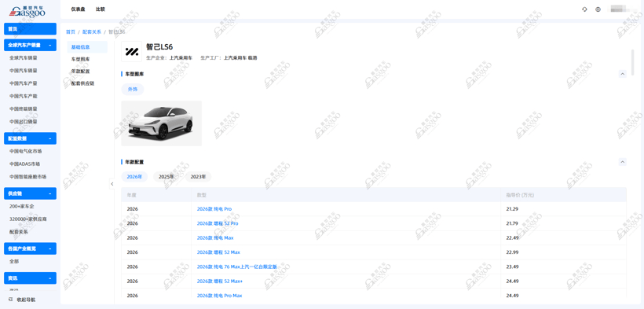
Task: Select the 2025年 year tab
Action: [x=166, y=176]
